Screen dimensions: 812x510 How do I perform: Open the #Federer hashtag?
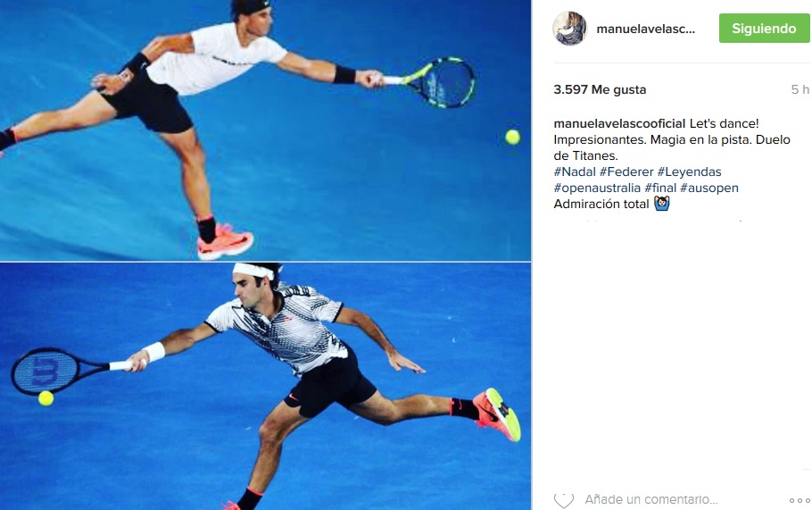pos(626,171)
